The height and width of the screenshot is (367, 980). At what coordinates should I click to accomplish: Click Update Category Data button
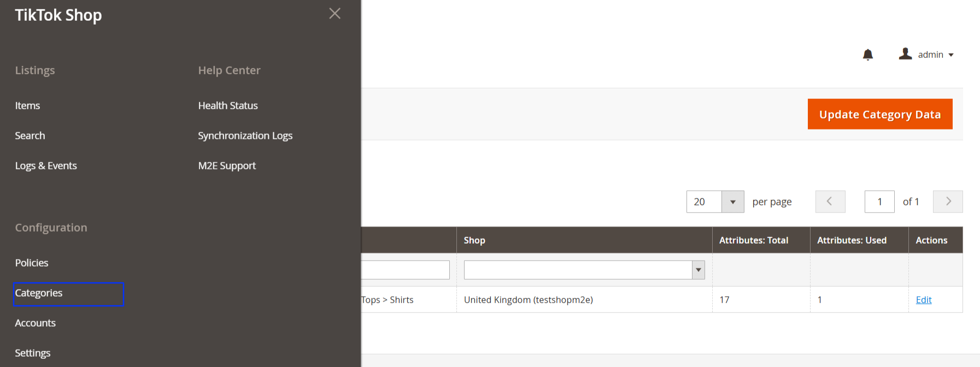[x=880, y=114]
